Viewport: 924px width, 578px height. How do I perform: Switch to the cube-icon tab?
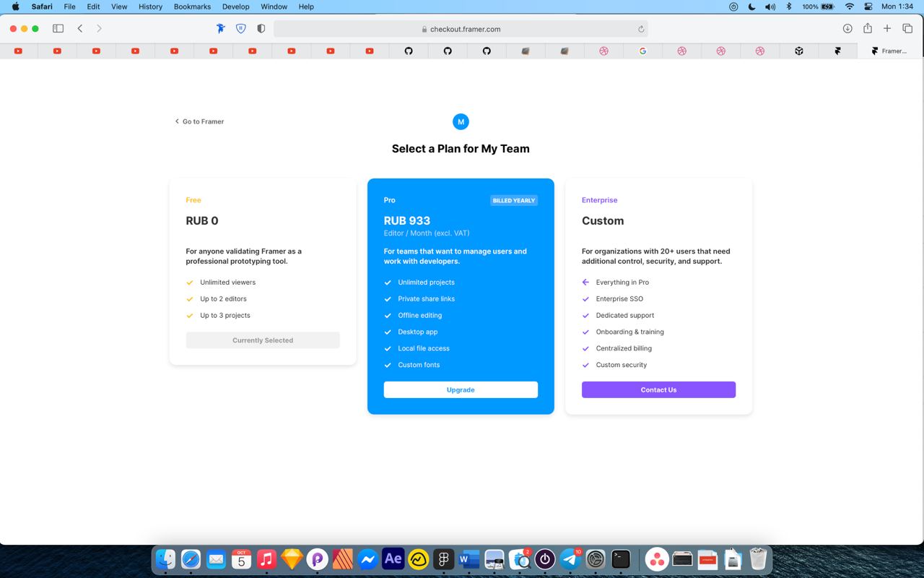tap(799, 51)
